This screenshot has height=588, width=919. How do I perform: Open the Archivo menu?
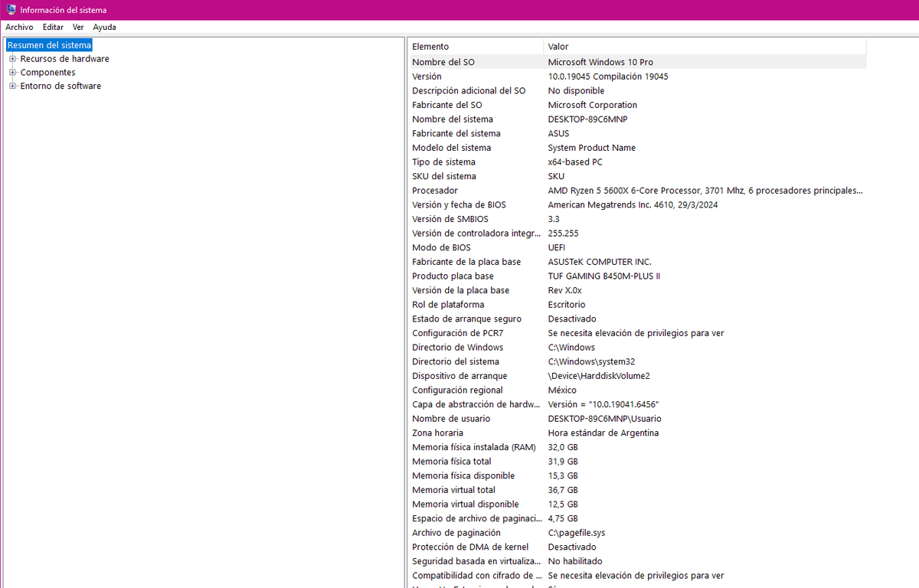(19, 27)
